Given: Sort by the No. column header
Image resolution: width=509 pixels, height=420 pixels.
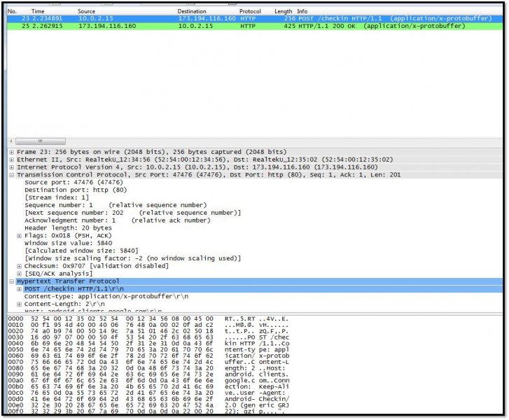Looking at the screenshot, I should 12,11.
